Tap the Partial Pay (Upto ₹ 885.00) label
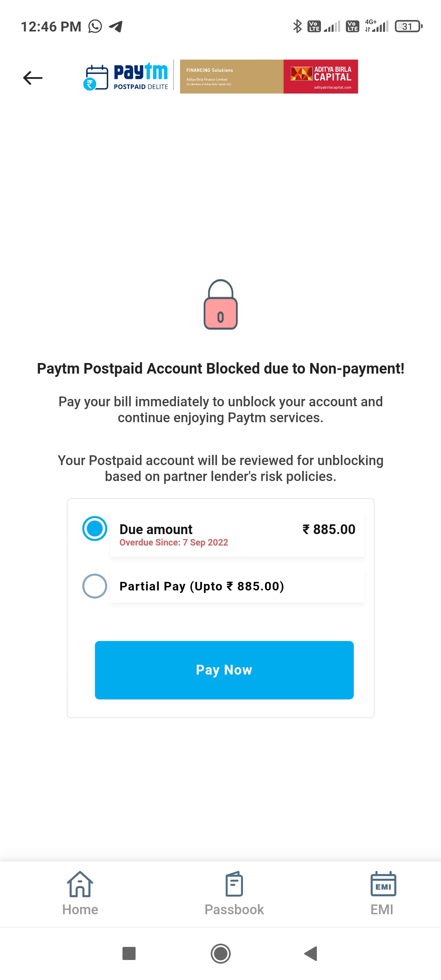Viewport: 441px width, 980px height. pyautogui.click(x=202, y=586)
